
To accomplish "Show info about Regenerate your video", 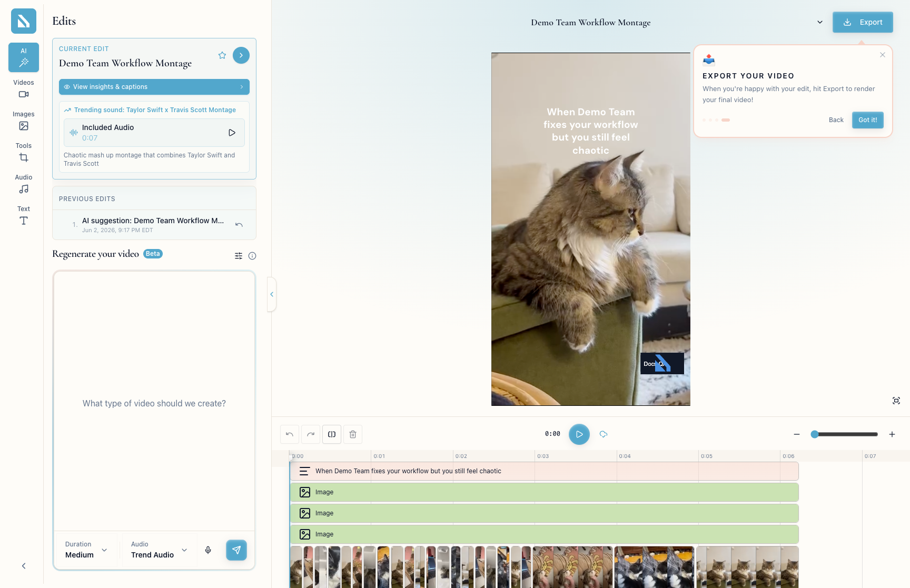I will 252,256.
